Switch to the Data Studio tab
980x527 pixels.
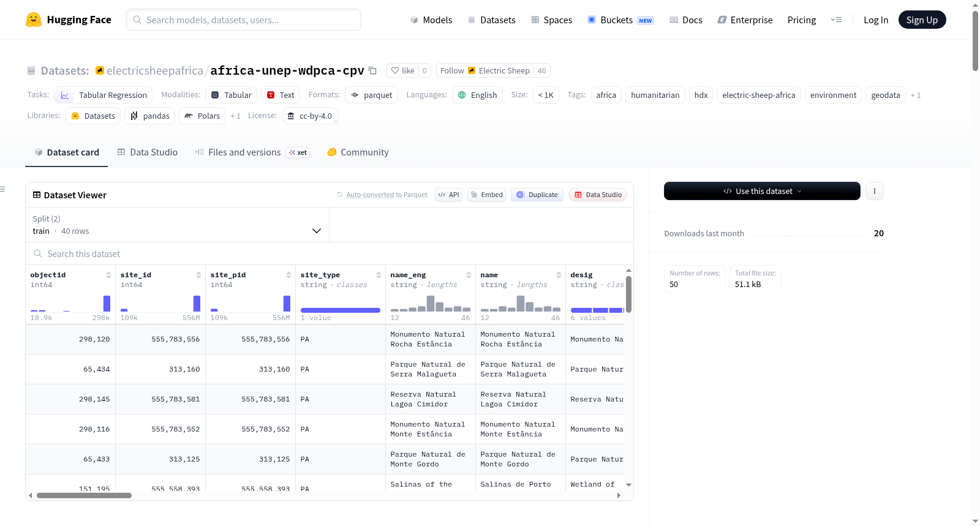[148, 152]
